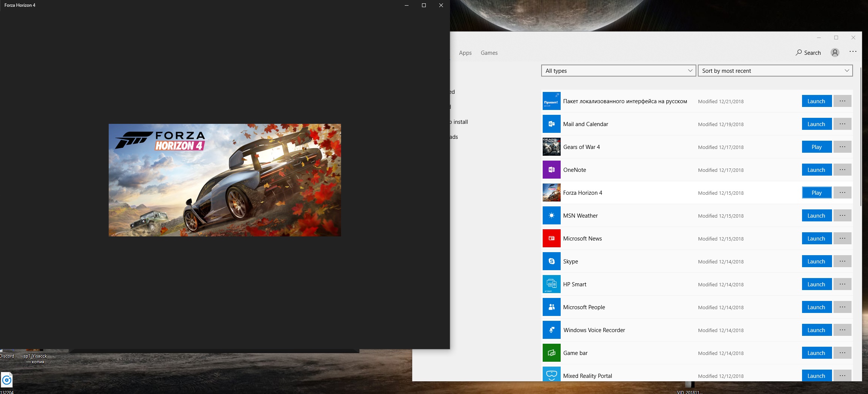The height and width of the screenshot is (394, 868).
Task: Launch MSN Weather
Action: click(817, 216)
